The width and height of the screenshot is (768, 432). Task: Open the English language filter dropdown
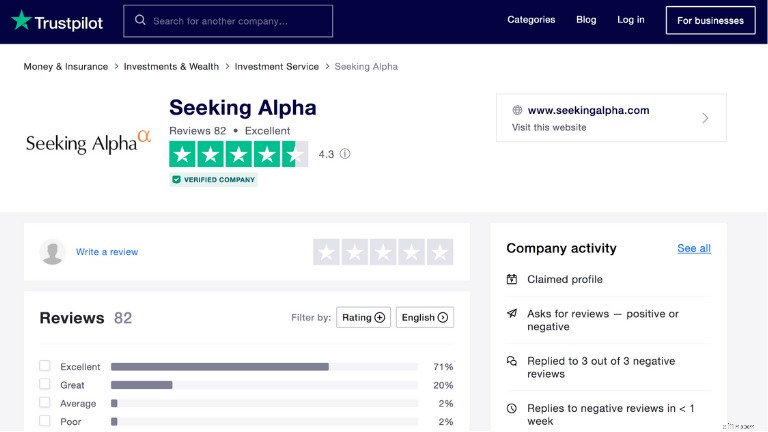[x=425, y=317]
